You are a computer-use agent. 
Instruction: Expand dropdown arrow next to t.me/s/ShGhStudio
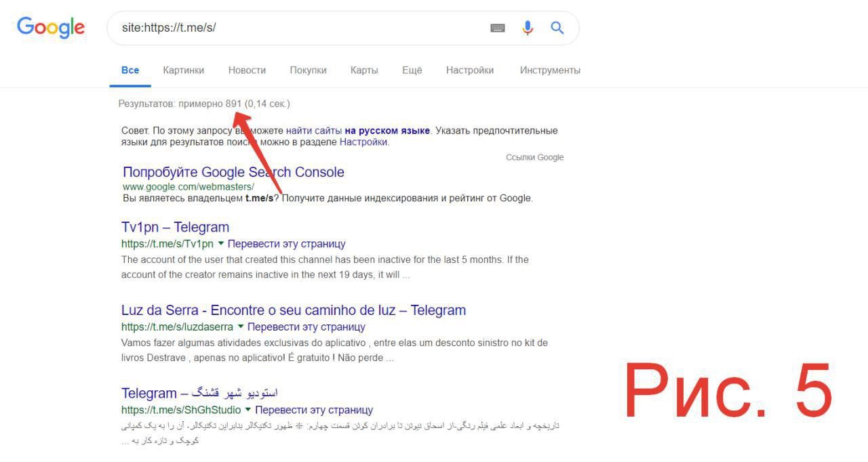tap(248, 410)
